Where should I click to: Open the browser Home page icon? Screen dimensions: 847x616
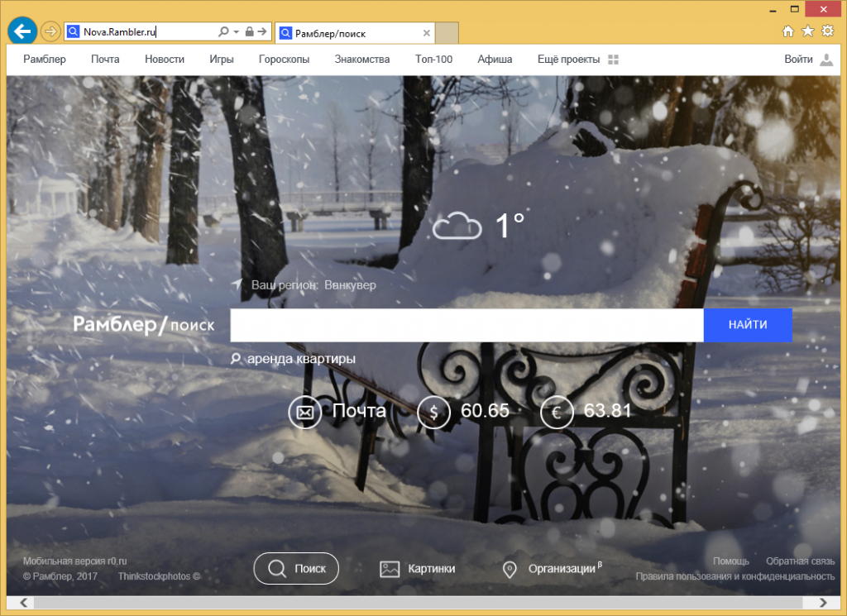click(x=787, y=31)
